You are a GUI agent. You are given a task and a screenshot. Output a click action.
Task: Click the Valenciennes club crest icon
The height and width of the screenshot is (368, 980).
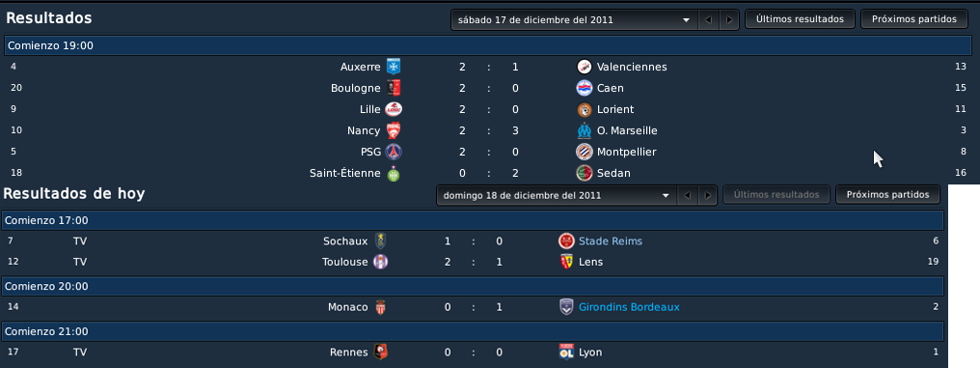(x=585, y=67)
